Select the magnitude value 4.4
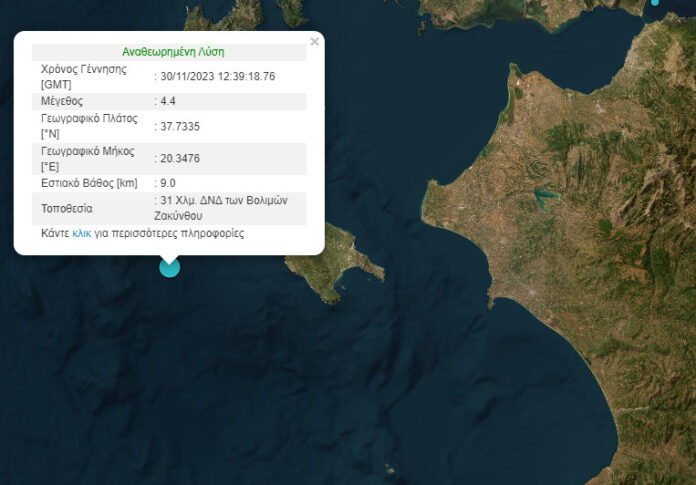This screenshot has height=485, width=696. pyautogui.click(x=168, y=101)
